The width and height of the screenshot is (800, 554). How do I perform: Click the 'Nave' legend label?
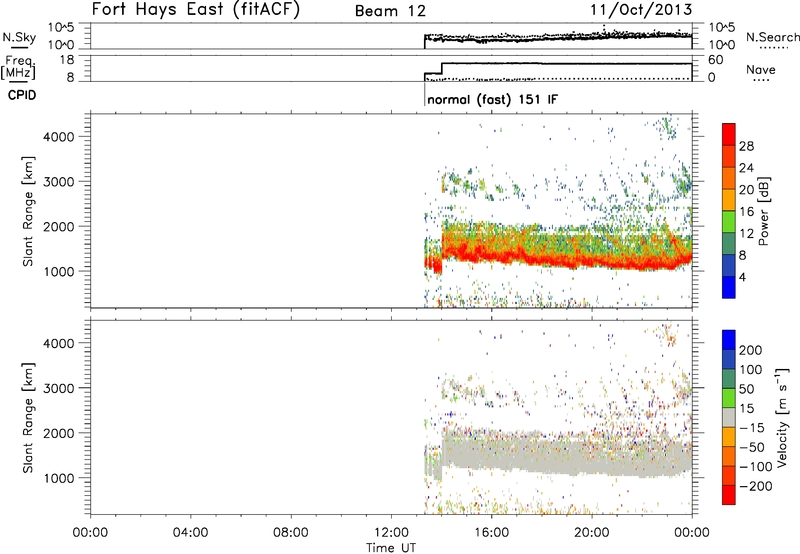[761, 69]
